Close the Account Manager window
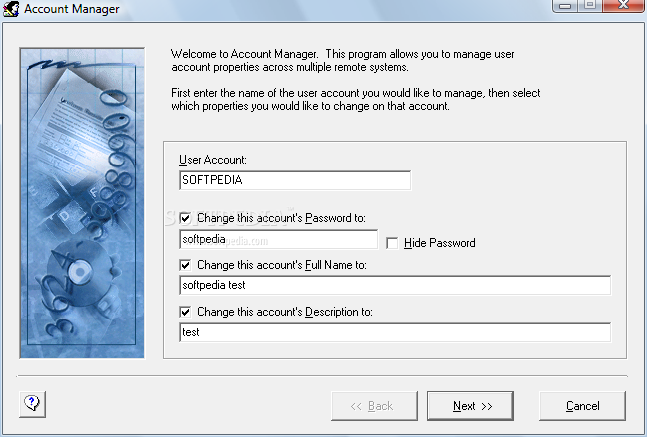The width and height of the screenshot is (647, 437). coord(624,6)
